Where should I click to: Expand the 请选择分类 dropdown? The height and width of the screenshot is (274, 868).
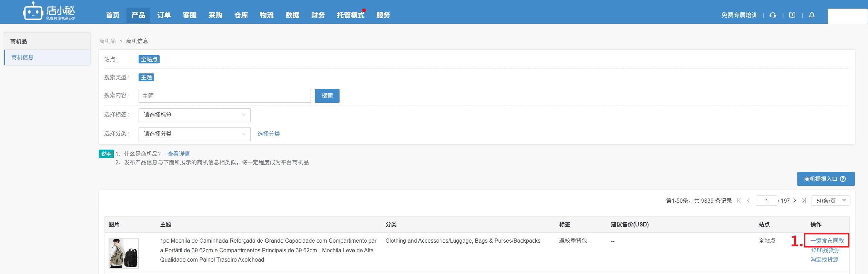[194, 134]
